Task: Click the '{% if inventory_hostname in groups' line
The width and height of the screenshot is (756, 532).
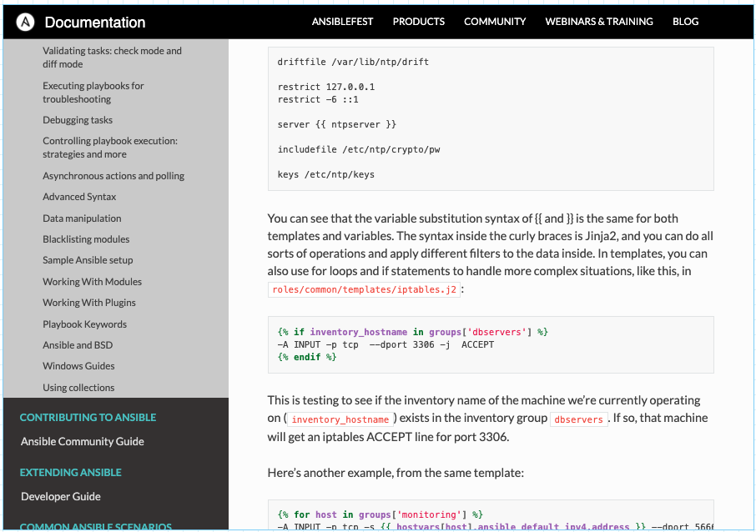Action: 413,332
